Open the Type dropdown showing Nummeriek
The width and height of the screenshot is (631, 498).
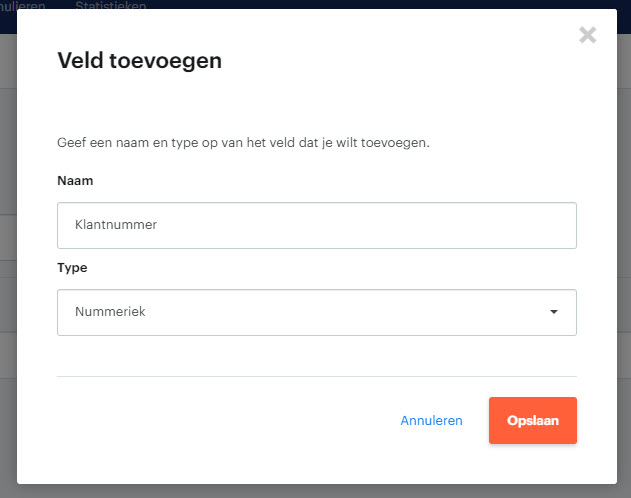317,312
